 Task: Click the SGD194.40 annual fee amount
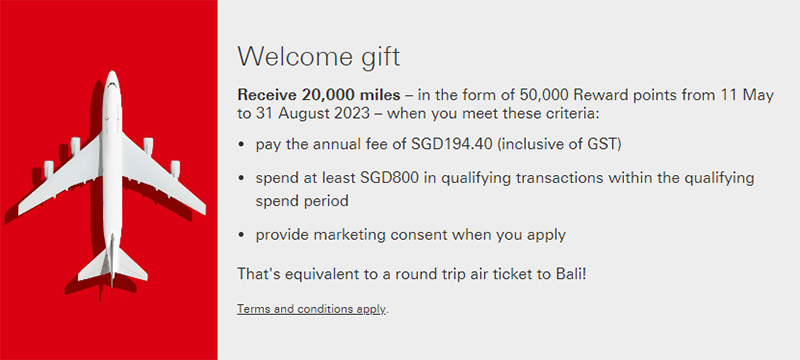pyautogui.click(x=451, y=144)
